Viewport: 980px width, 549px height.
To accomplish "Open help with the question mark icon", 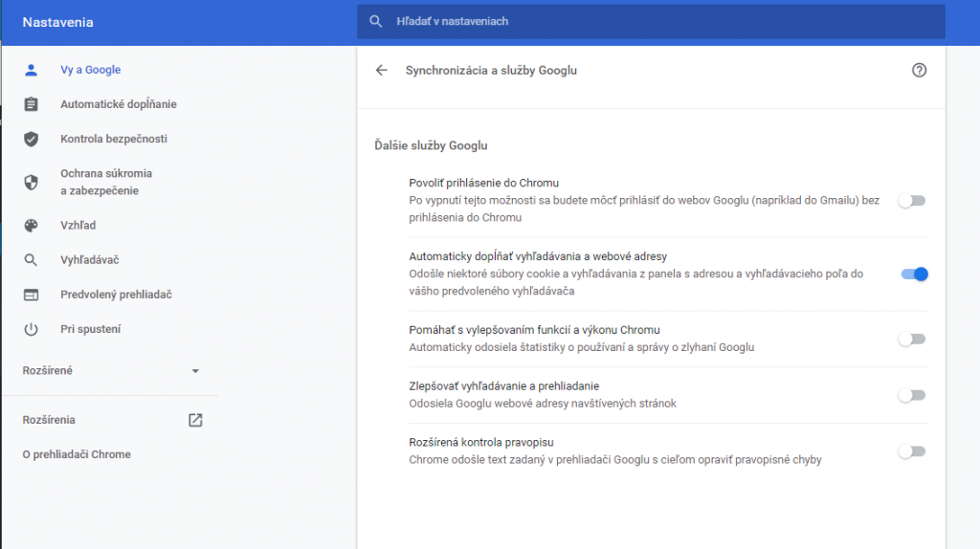I will (919, 70).
